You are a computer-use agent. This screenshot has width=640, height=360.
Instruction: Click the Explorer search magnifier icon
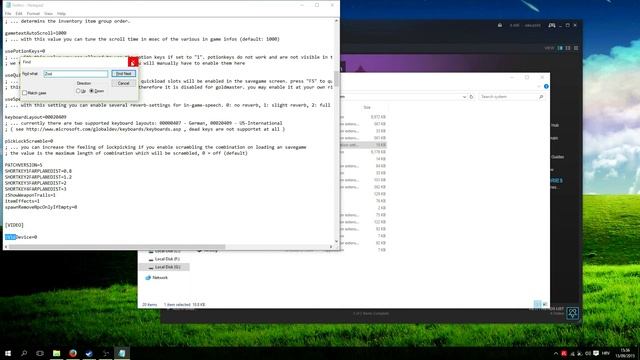click(x=541, y=97)
